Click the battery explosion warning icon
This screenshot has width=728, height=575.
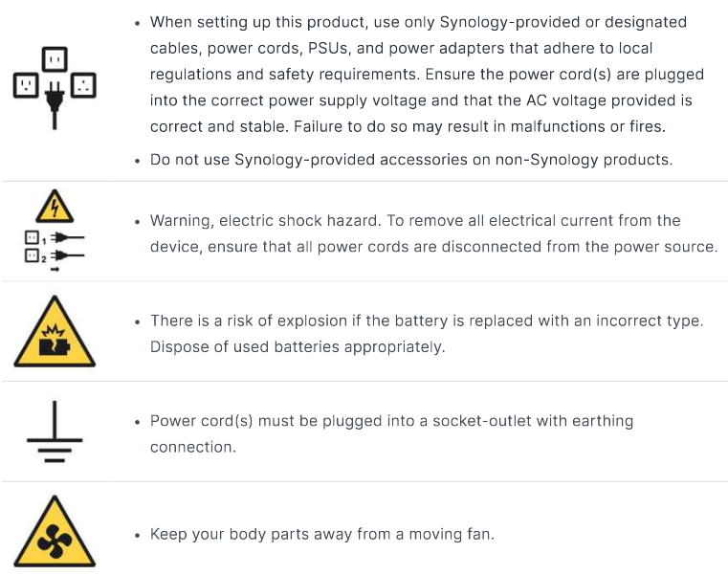click(x=55, y=331)
